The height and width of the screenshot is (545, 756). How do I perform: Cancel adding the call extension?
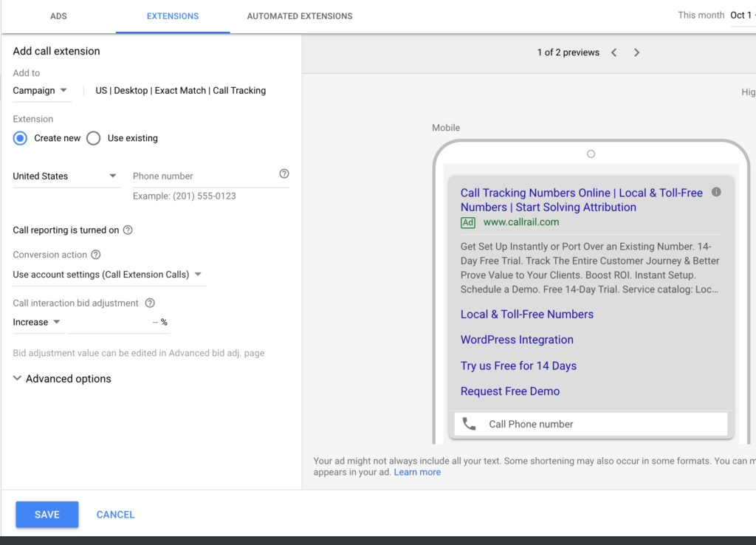(116, 515)
